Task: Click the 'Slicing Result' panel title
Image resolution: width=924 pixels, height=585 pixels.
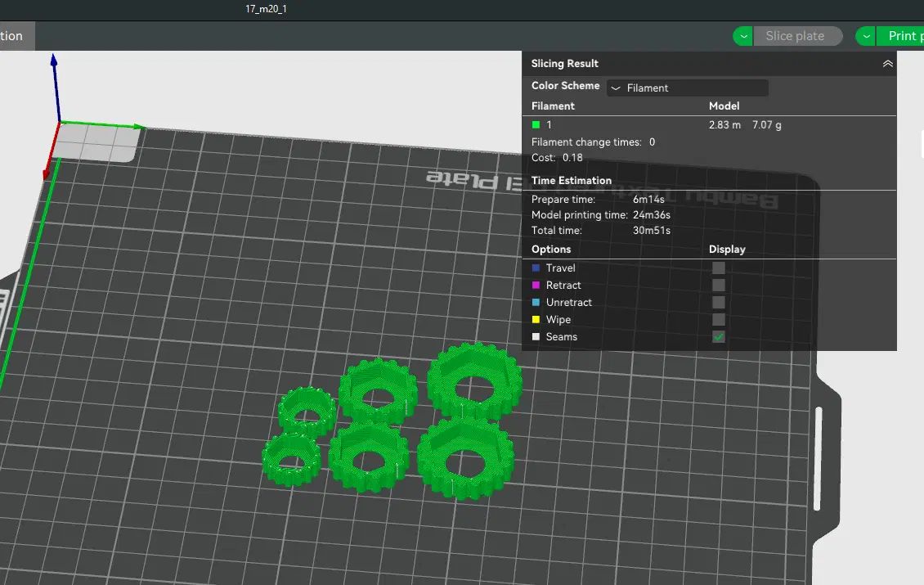Action: coord(564,63)
